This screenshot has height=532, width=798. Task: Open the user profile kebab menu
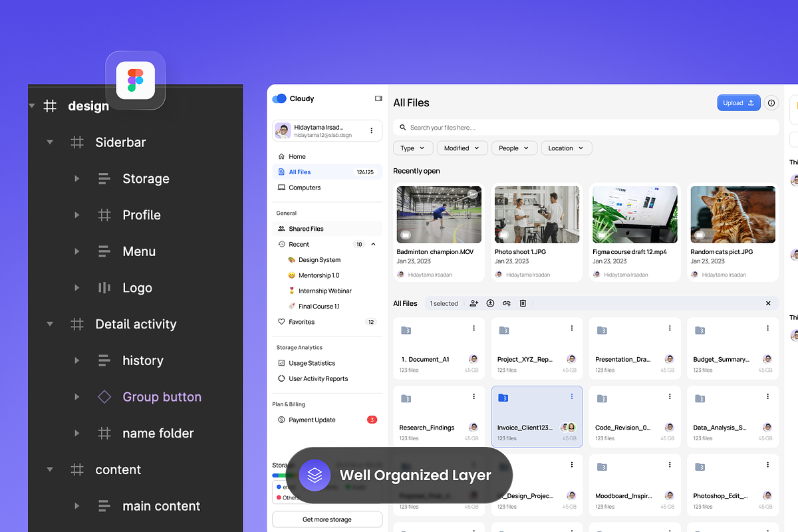(371, 131)
